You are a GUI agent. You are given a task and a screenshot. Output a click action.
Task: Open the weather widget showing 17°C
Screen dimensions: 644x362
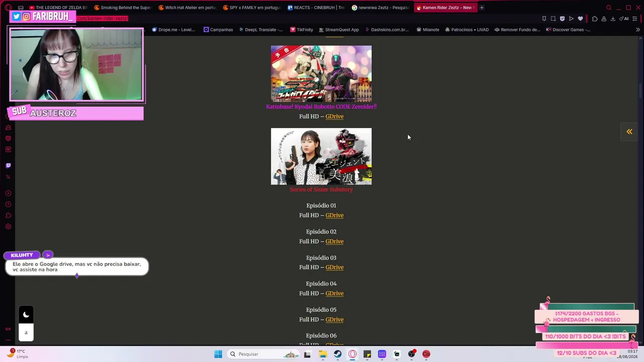click(x=18, y=353)
